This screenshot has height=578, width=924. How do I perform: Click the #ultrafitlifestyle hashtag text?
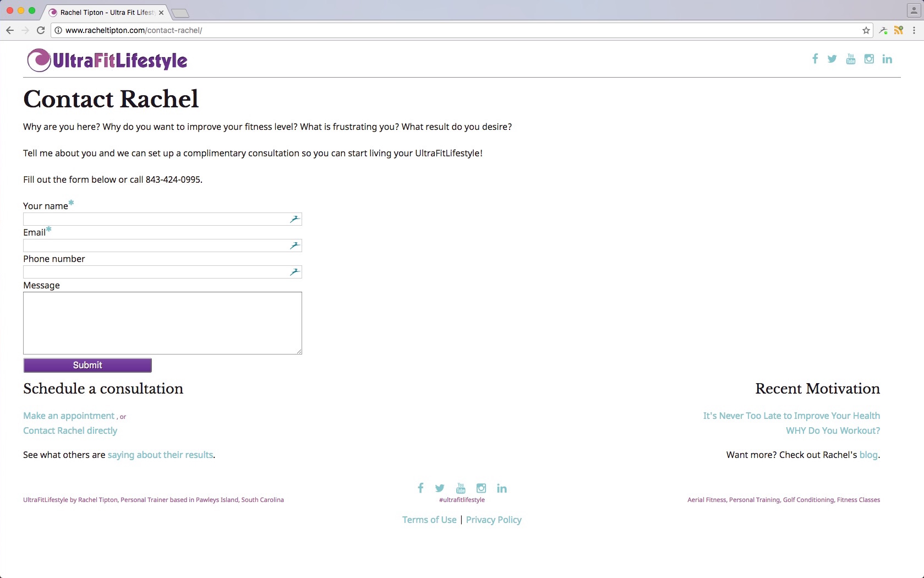click(x=462, y=500)
